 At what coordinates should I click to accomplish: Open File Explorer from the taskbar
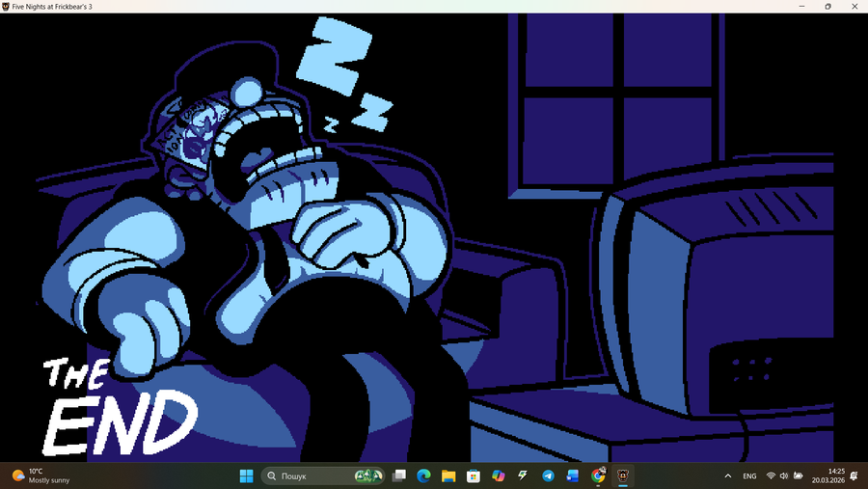[448, 475]
